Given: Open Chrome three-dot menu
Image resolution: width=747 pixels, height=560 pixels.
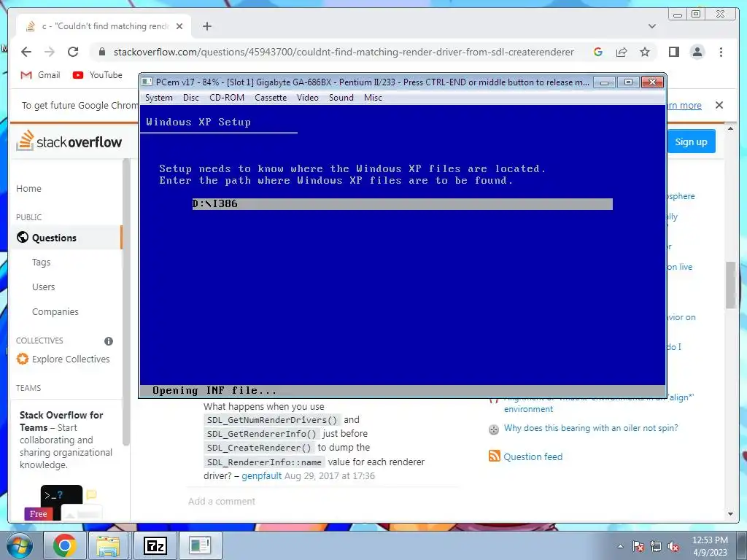Looking at the screenshot, I should [721, 52].
